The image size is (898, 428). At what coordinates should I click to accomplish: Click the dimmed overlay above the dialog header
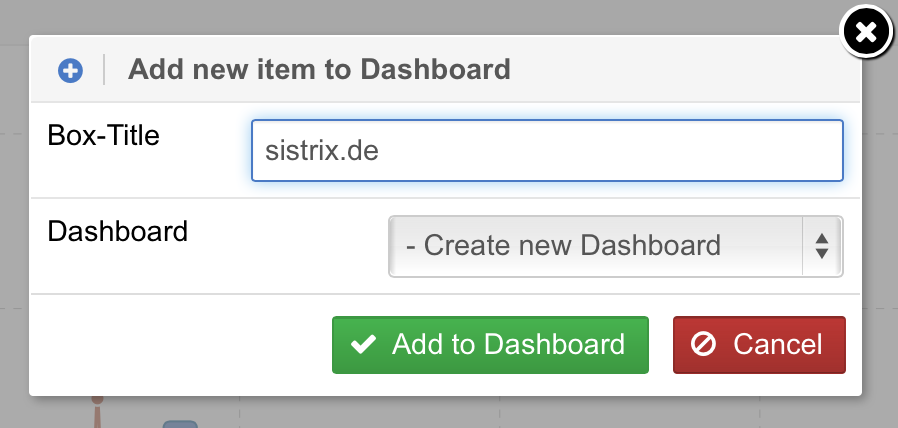400,18
